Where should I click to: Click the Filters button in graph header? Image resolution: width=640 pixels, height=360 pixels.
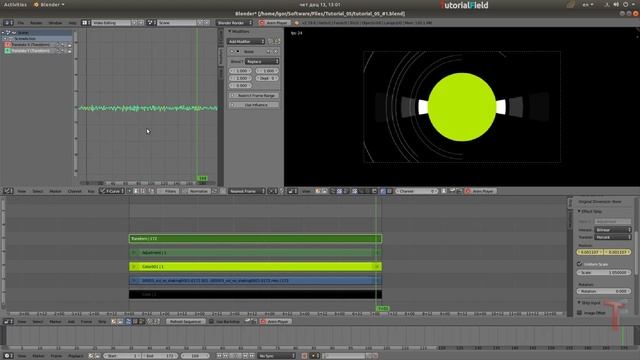168,191
